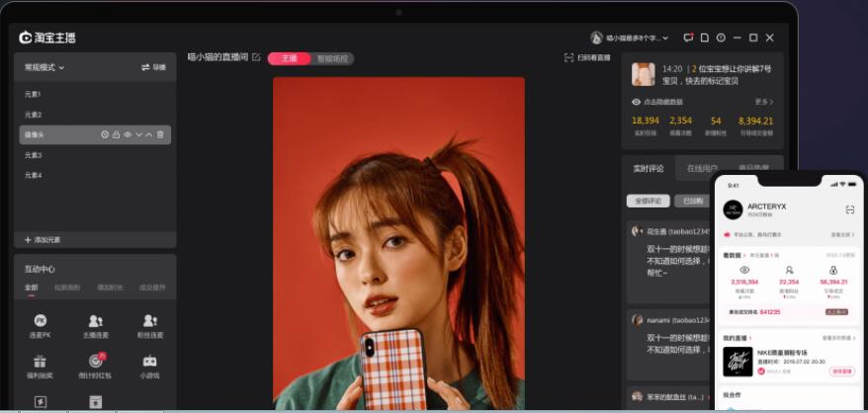
Task: Switch to 智能场控 mode toggle
Action: pyautogui.click(x=332, y=58)
